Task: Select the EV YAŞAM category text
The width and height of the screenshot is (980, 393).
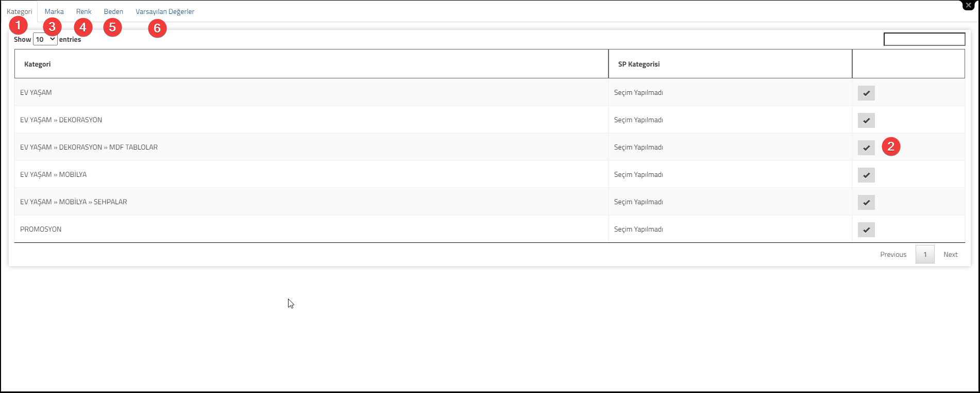Action: (36, 92)
